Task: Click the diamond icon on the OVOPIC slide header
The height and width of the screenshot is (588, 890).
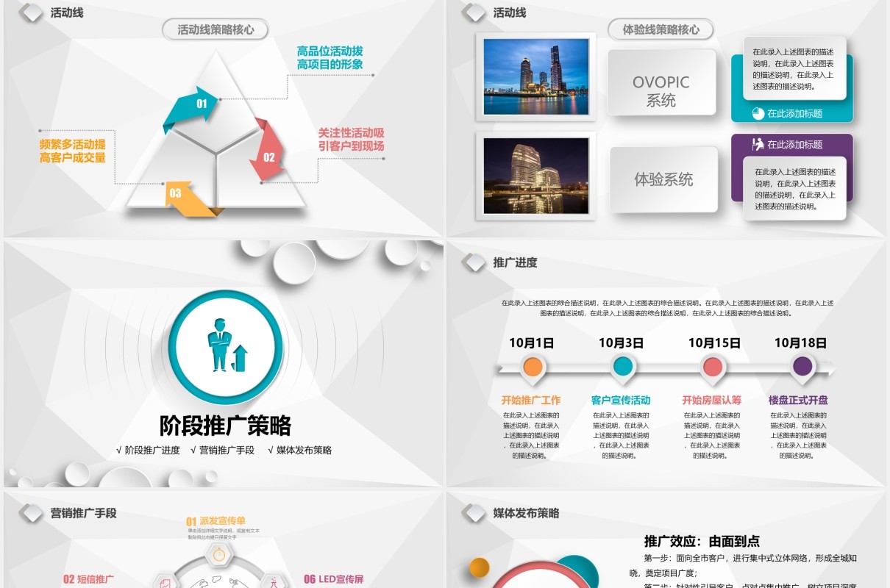Action: (474, 12)
